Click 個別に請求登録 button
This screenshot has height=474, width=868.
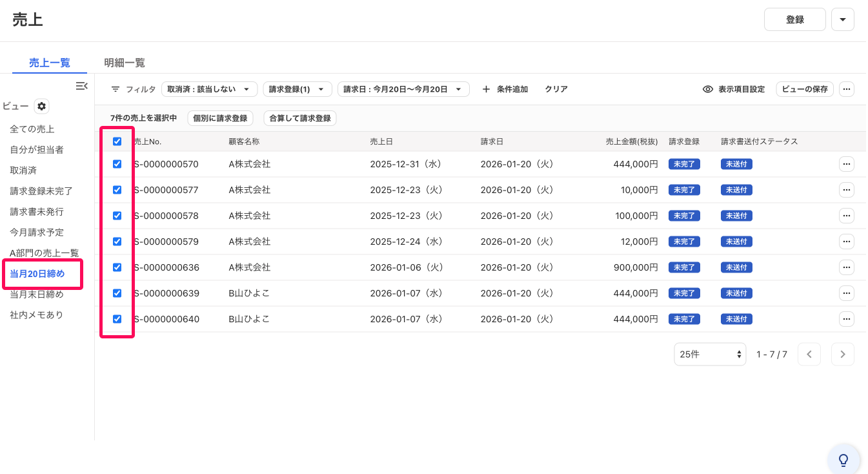tap(220, 118)
